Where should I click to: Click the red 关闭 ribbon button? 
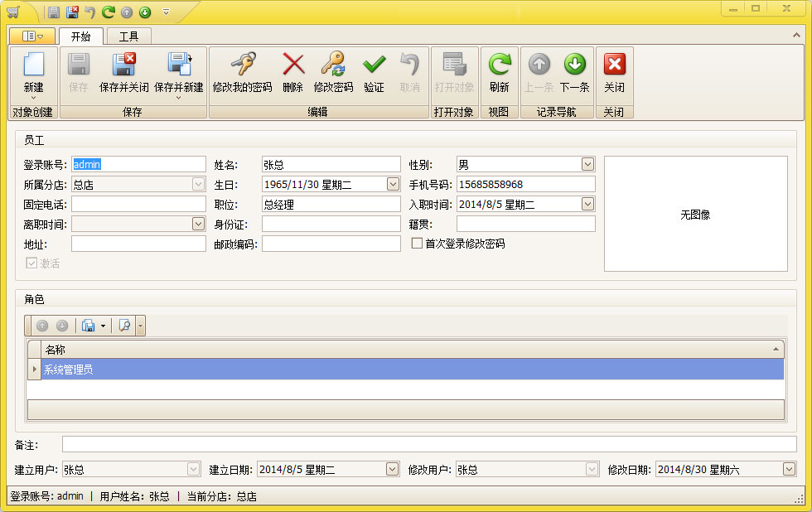point(615,72)
